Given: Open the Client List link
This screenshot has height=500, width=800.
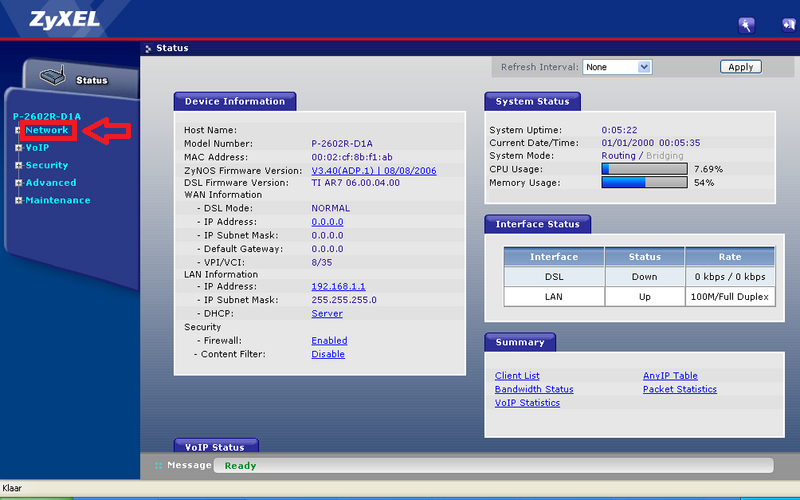Looking at the screenshot, I should [517, 376].
